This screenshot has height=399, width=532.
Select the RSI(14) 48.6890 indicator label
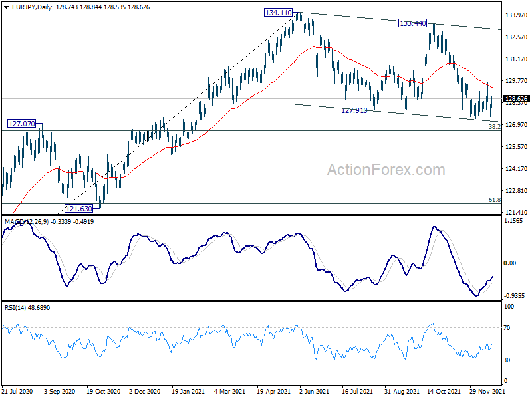tap(27, 308)
